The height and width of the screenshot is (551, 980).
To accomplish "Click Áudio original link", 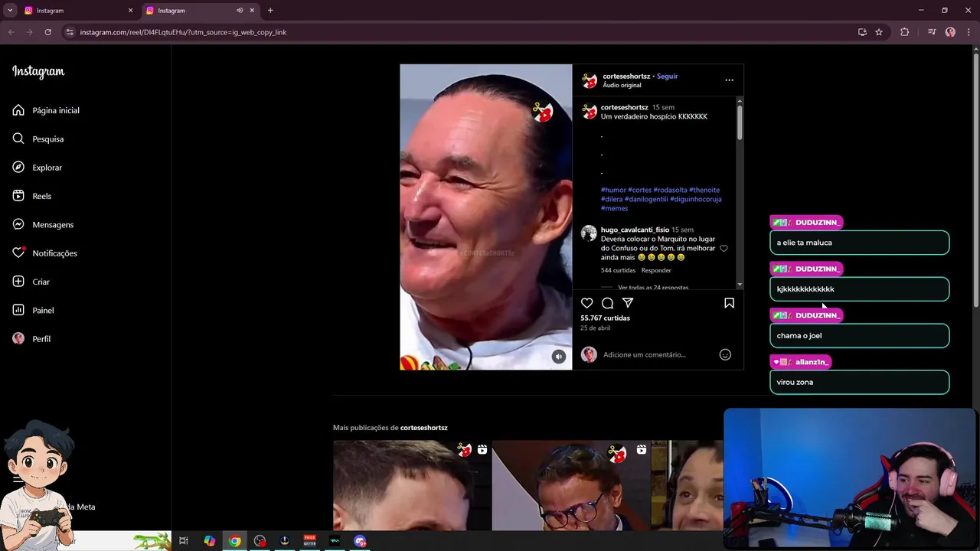I will (622, 85).
